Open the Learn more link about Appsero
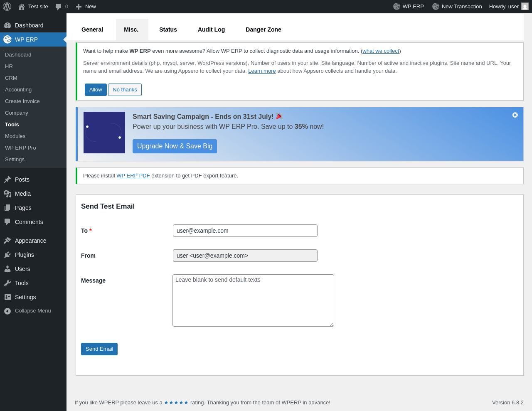 click(262, 71)
